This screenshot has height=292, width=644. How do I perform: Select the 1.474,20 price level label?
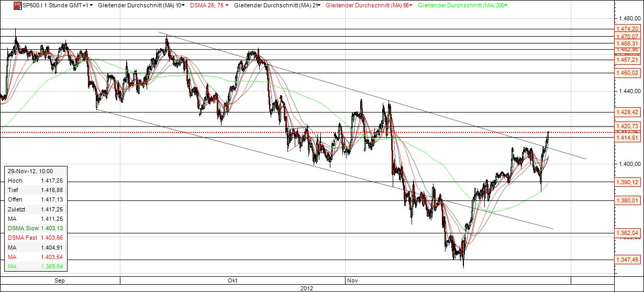(628, 29)
